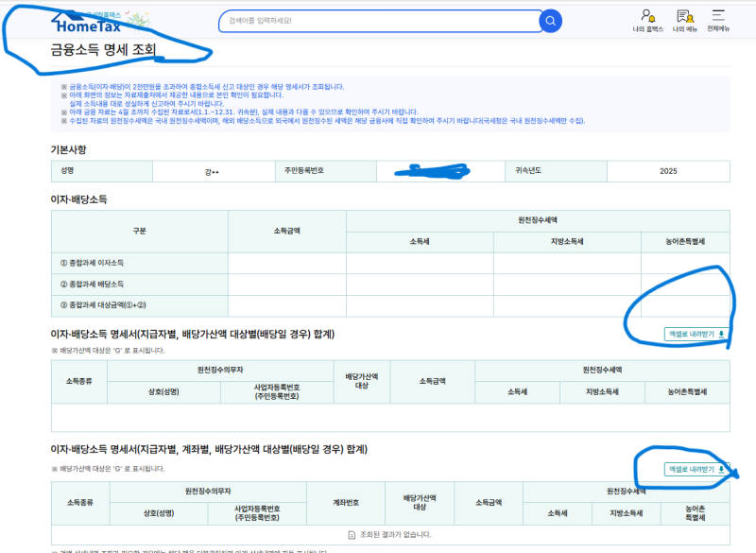Select the name value 강**

coord(212,172)
